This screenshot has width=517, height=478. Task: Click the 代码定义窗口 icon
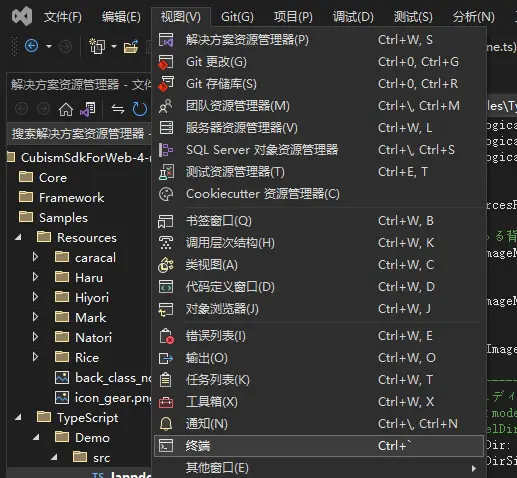click(166, 287)
